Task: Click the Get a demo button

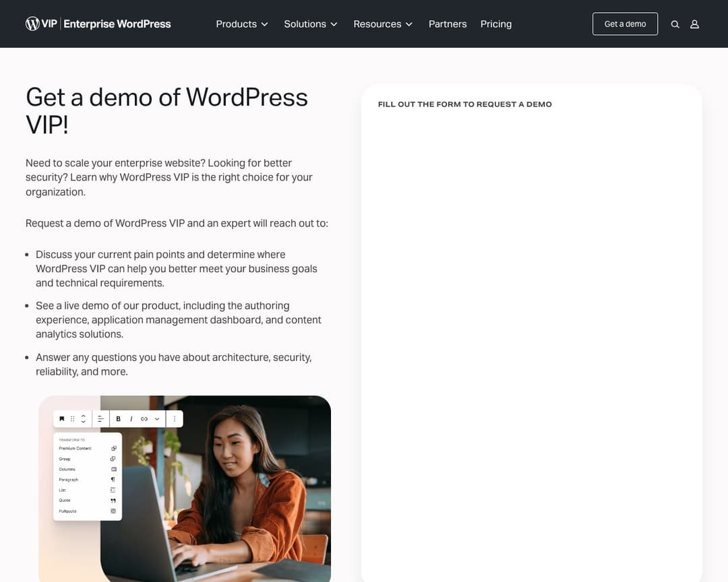Action: click(x=625, y=24)
